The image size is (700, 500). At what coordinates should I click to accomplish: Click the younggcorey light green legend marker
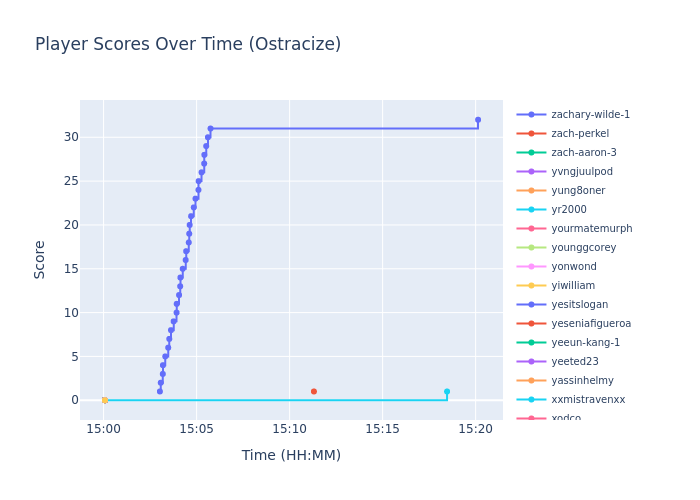coord(531,248)
